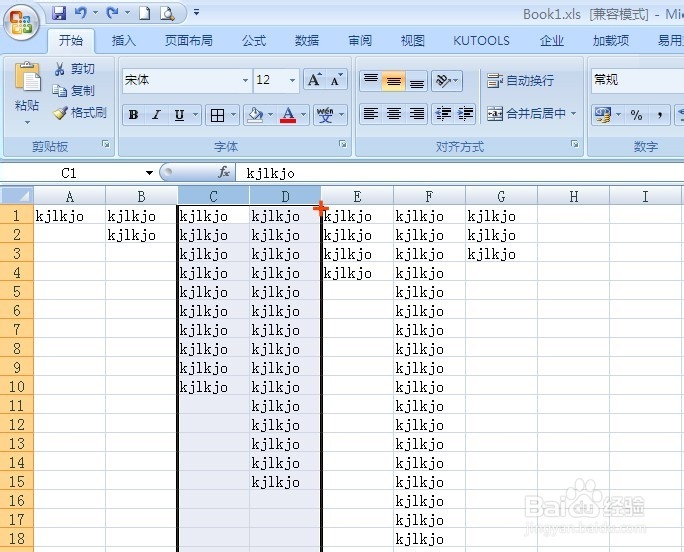Screen dimensions: 684x552
Task: Customize the Quick Access Toolbar dropdown
Action: [196, 13]
